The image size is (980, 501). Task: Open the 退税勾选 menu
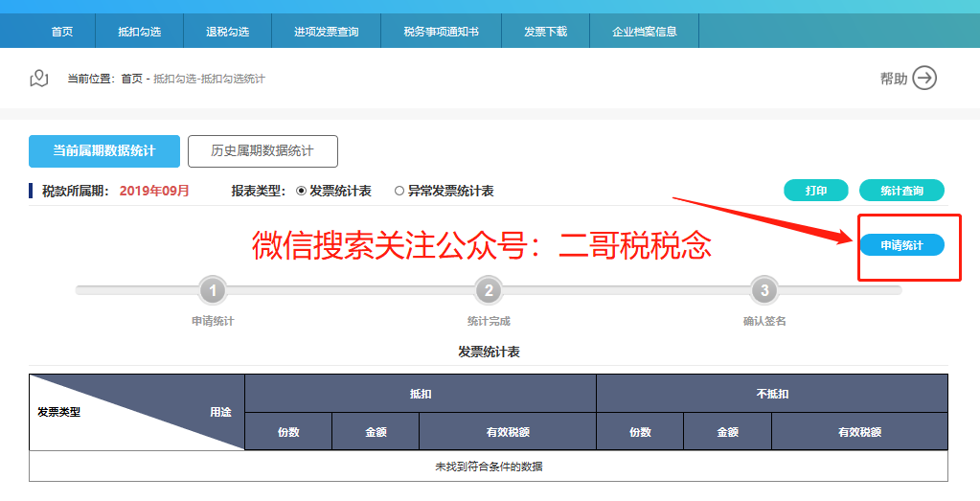[227, 32]
